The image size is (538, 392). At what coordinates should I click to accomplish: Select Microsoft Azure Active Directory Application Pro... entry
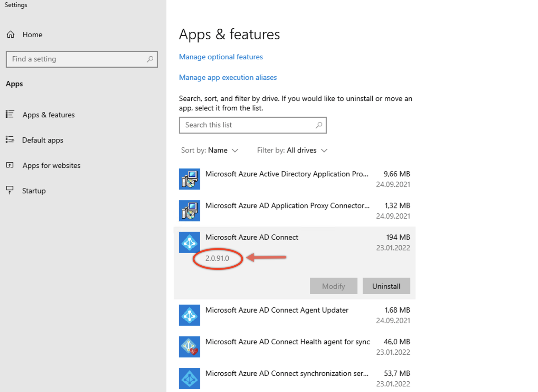[x=295, y=179]
